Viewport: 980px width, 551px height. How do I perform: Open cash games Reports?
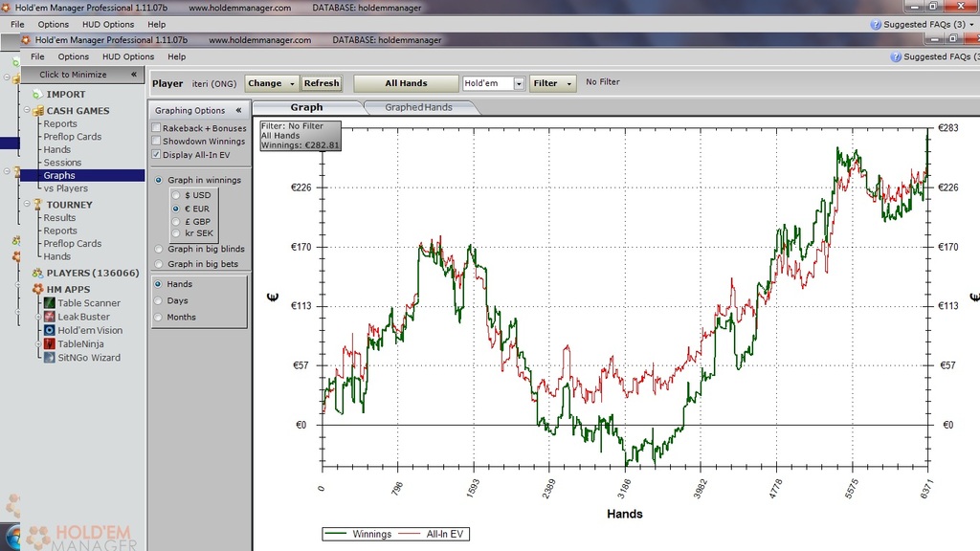60,123
